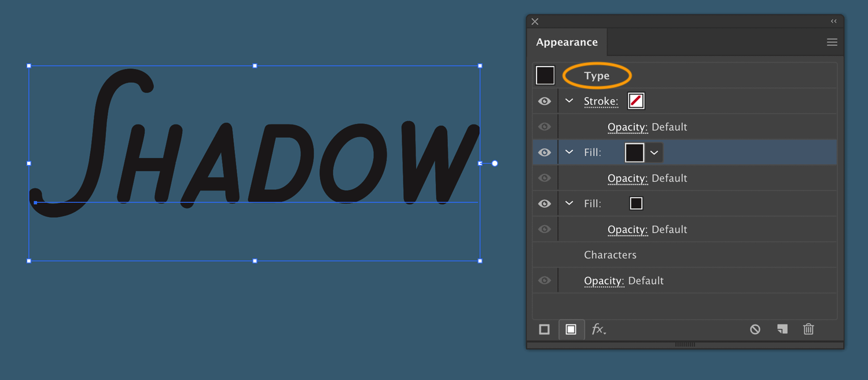Open the Appearance panel flyout menu
The height and width of the screenshot is (380, 868).
tap(832, 42)
